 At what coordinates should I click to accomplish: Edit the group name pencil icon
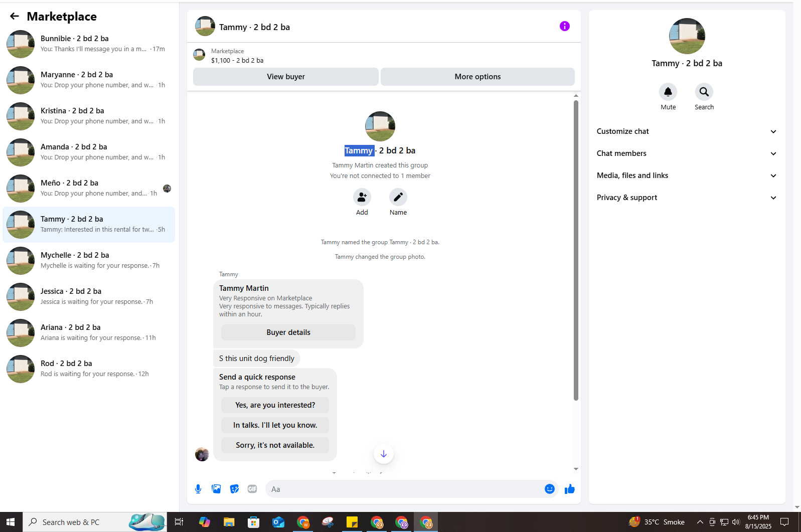[398, 197]
